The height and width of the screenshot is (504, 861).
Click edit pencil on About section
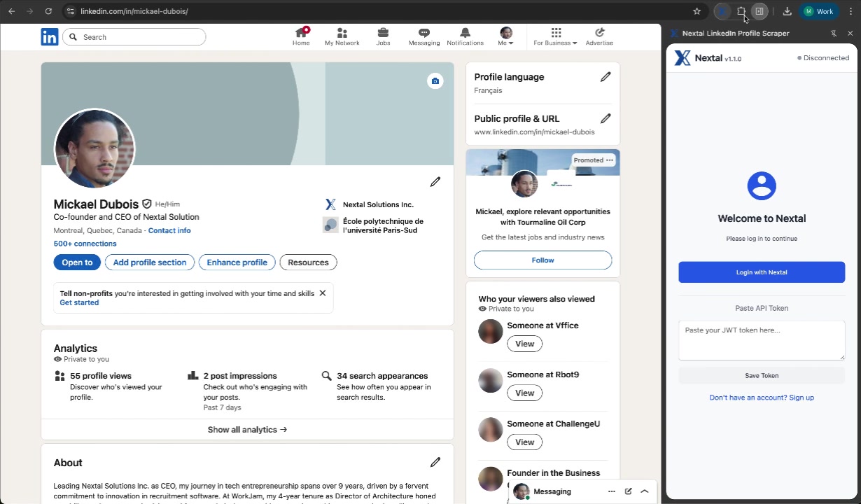(x=435, y=462)
